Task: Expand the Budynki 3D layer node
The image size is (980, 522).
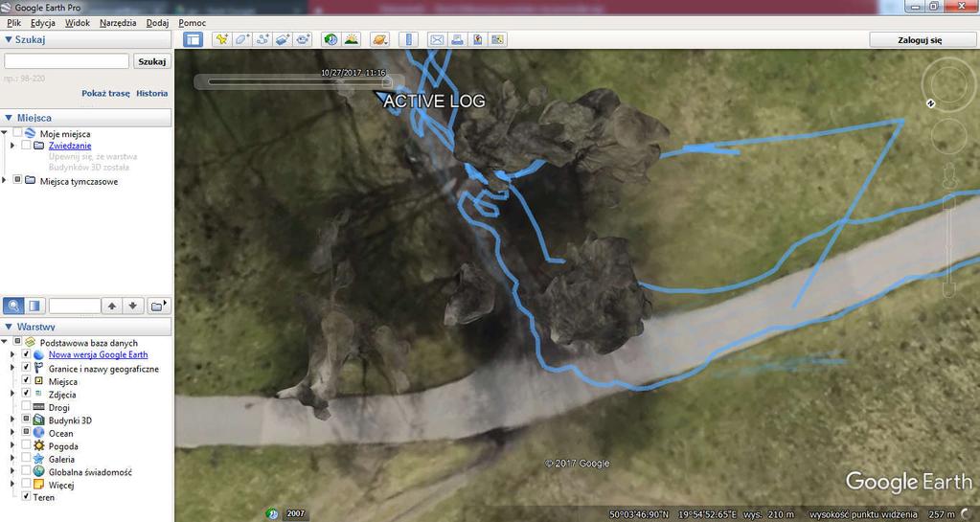Action: point(12,420)
